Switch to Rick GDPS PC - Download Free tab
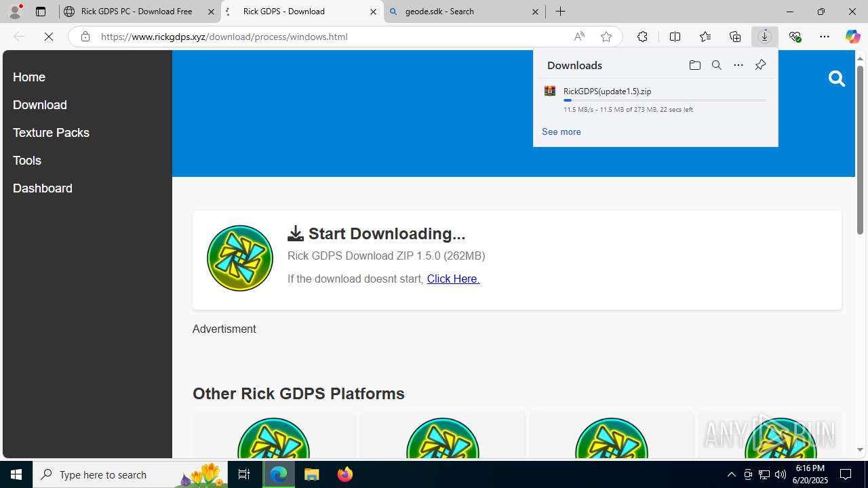 coord(136,12)
